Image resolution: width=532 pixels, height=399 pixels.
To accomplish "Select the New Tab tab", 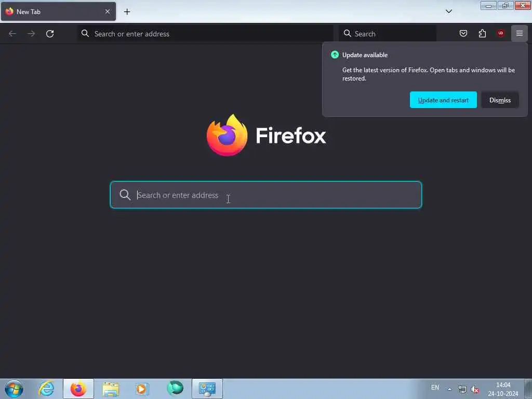I will click(58, 11).
